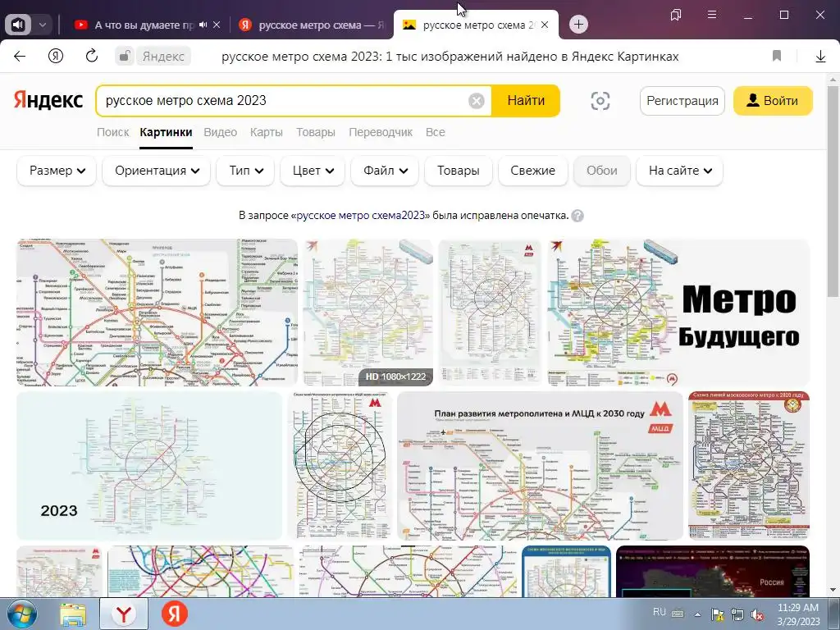This screenshot has width=840, height=630.
Task: Expand the Цвет filter dropdown
Action: [313, 171]
